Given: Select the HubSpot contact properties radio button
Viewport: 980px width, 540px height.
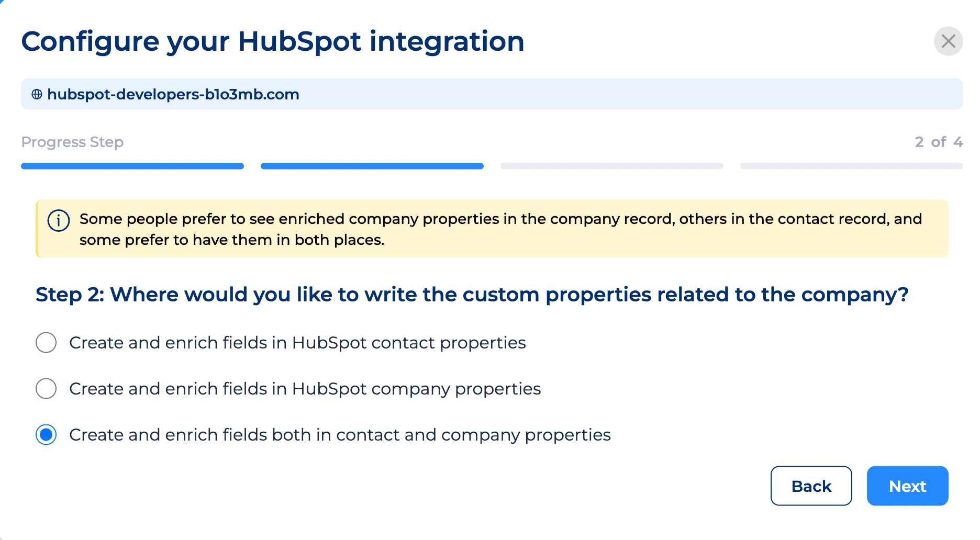Looking at the screenshot, I should click(46, 343).
